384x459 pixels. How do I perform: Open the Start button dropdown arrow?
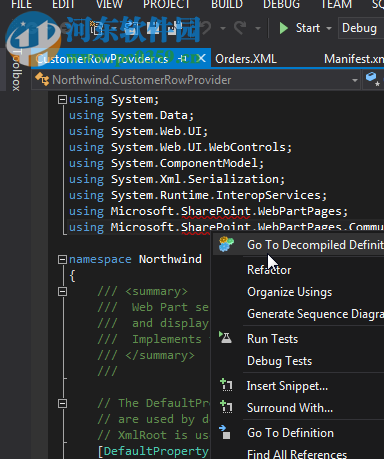(329, 28)
